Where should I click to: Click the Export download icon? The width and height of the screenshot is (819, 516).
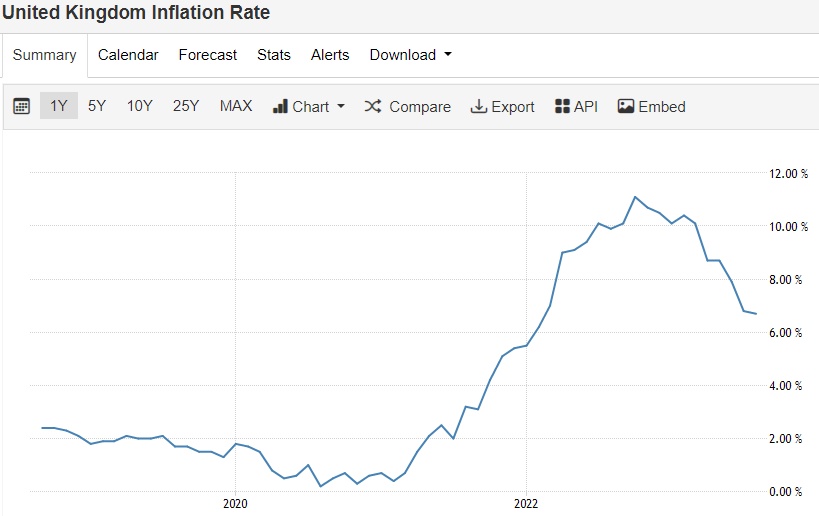[478, 106]
